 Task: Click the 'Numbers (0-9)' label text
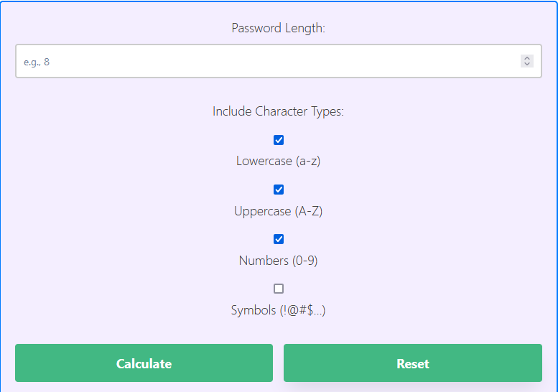pyautogui.click(x=279, y=261)
